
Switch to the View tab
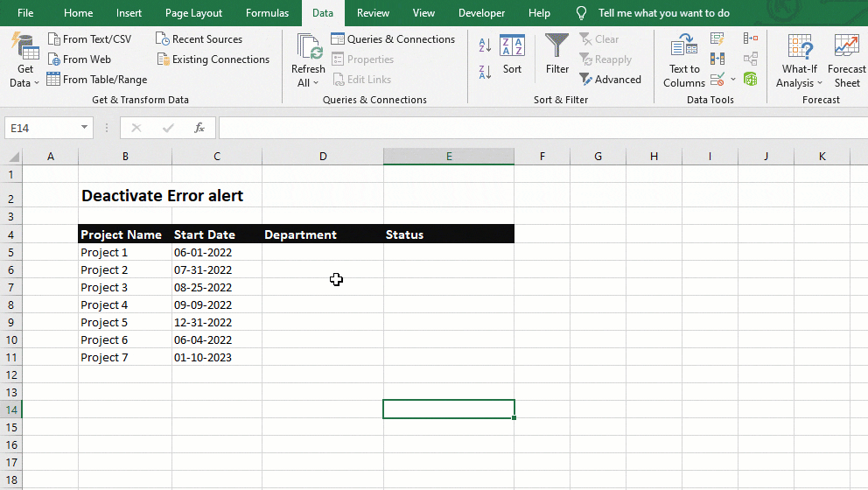tap(423, 13)
